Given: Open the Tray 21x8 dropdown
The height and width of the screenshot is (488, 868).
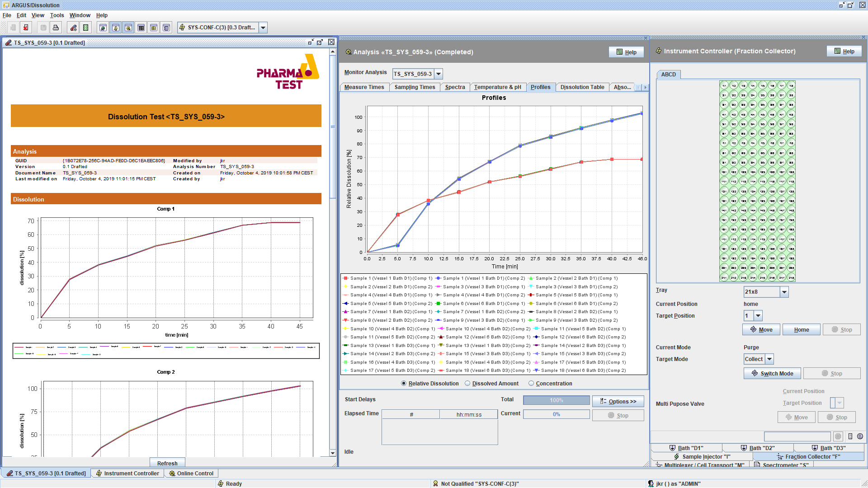Looking at the screenshot, I should 784,292.
